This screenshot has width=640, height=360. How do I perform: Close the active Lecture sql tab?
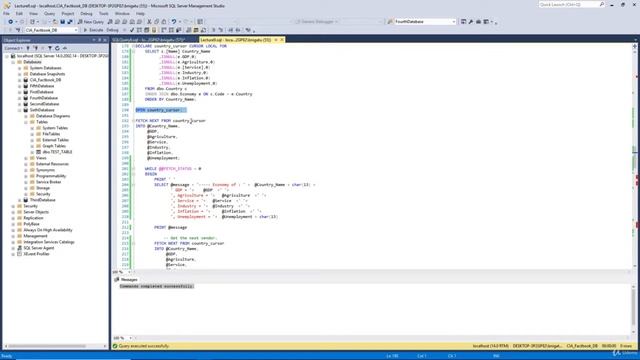click(282, 40)
